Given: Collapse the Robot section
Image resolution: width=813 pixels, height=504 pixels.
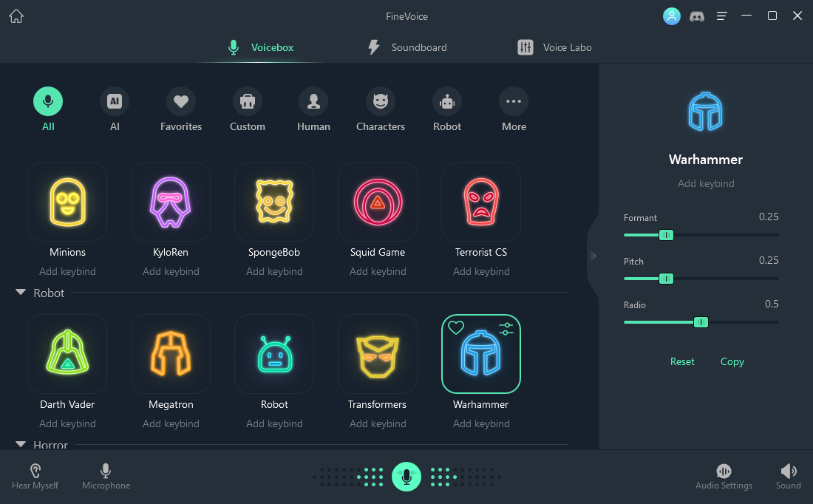Looking at the screenshot, I should click(x=21, y=293).
